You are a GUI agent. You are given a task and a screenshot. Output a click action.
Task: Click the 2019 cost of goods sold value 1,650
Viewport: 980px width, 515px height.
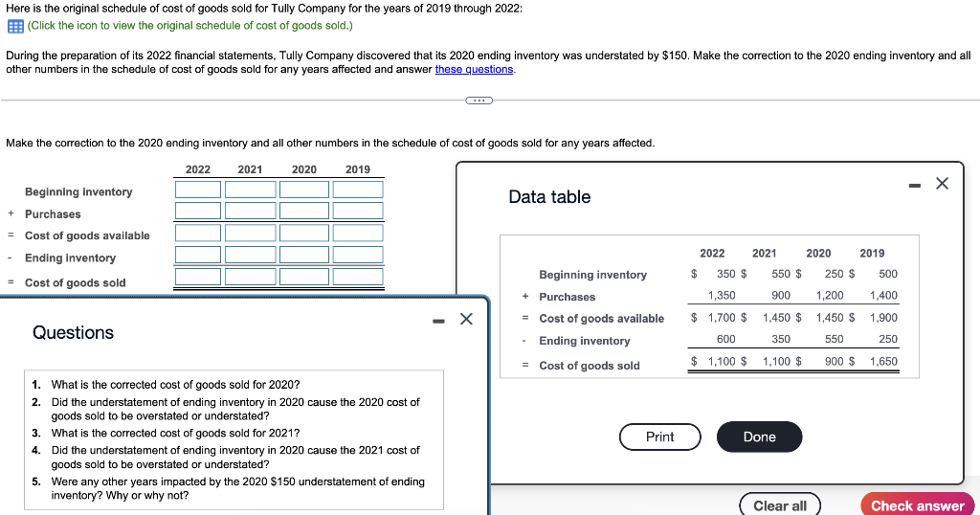click(x=883, y=361)
